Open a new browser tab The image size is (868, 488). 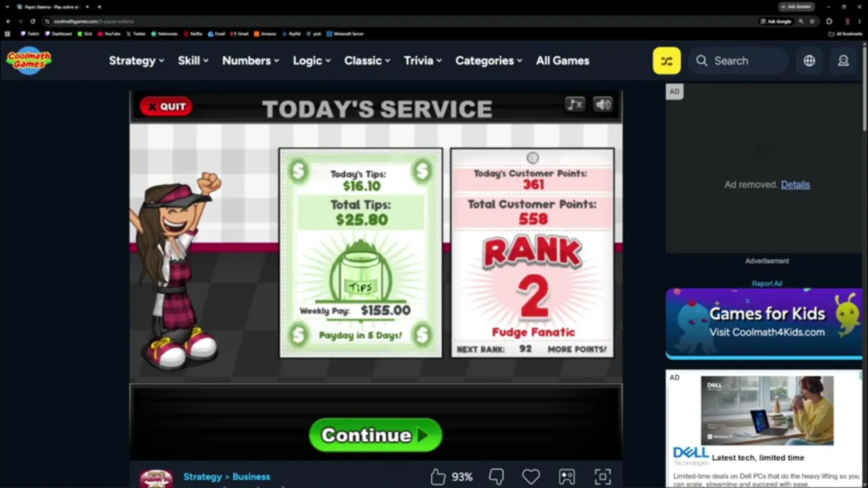point(99,7)
